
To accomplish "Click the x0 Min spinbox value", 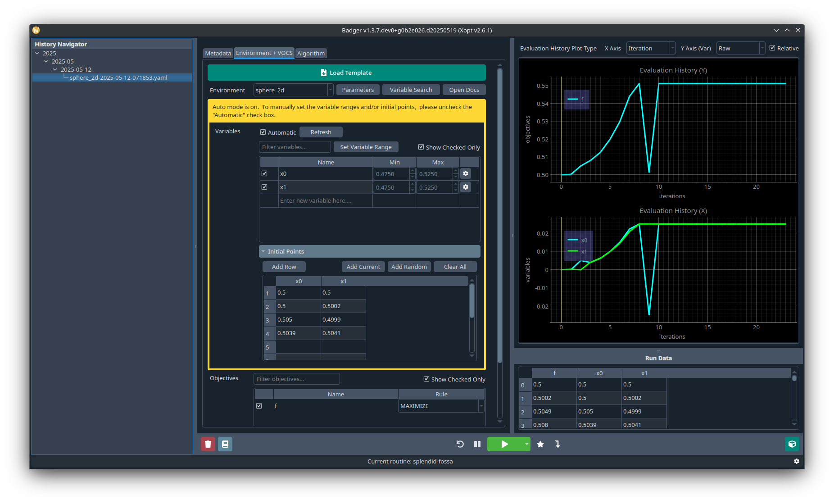I will pos(391,174).
